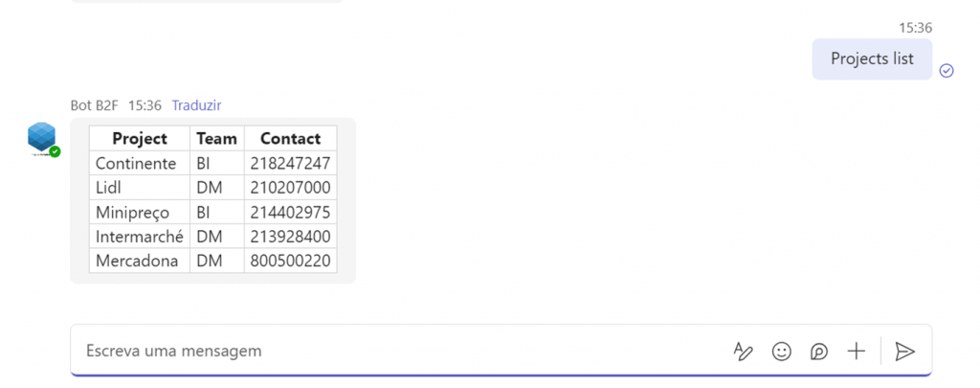Send the message with the arrow icon
This screenshot has width=980, height=388.
904,352
